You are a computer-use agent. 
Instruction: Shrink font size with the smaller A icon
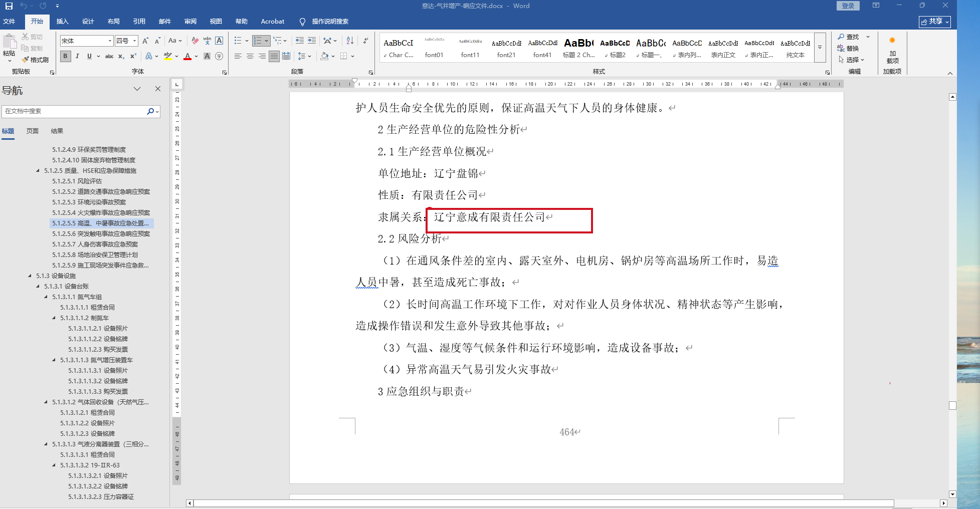coord(157,41)
